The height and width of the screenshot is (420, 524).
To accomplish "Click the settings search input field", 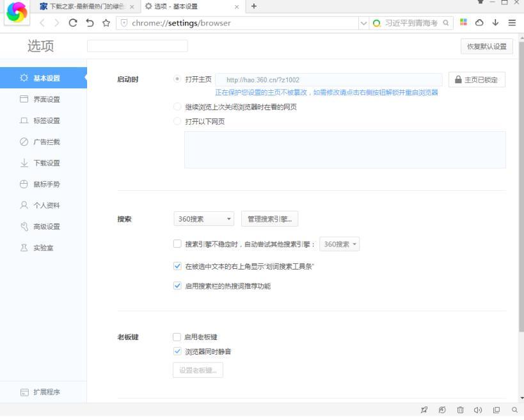I will pyautogui.click(x=138, y=46).
